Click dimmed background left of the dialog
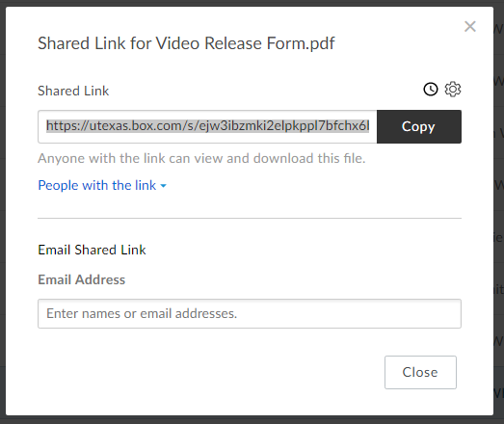The width and height of the screenshot is (504, 424). tap(3, 212)
